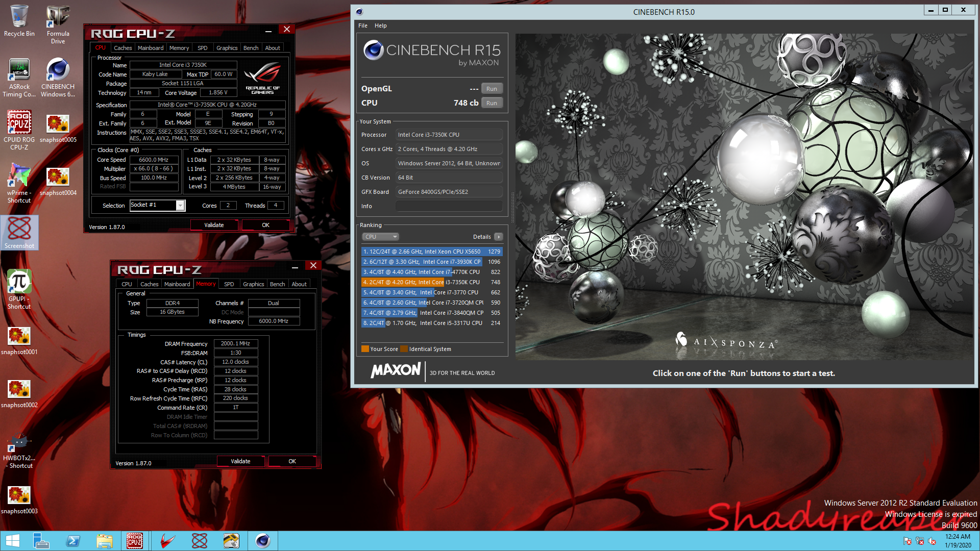The height and width of the screenshot is (551, 980).
Task: Click the Info input field in Cinebench
Action: click(449, 206)
